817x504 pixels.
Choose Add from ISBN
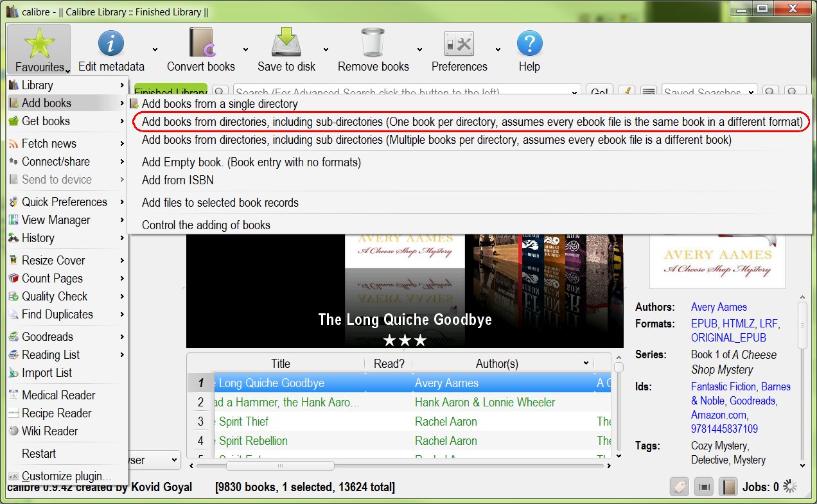470,180
